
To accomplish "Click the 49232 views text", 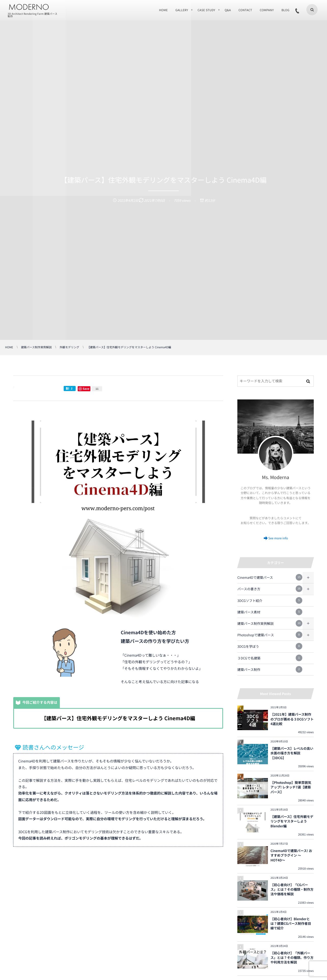I will tap(306, 732).
